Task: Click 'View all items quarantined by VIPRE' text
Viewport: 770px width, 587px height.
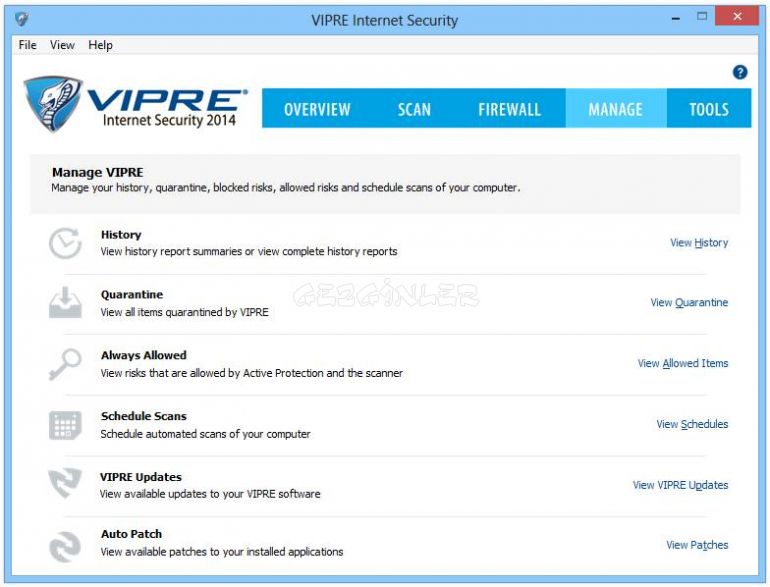Action: point(184,312)
